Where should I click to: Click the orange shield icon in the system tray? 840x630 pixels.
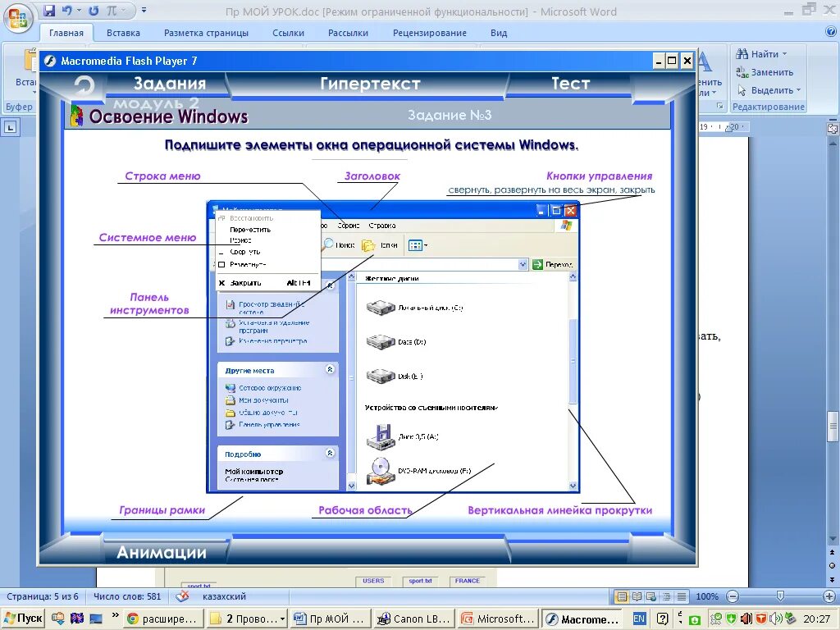pos(761,619)
